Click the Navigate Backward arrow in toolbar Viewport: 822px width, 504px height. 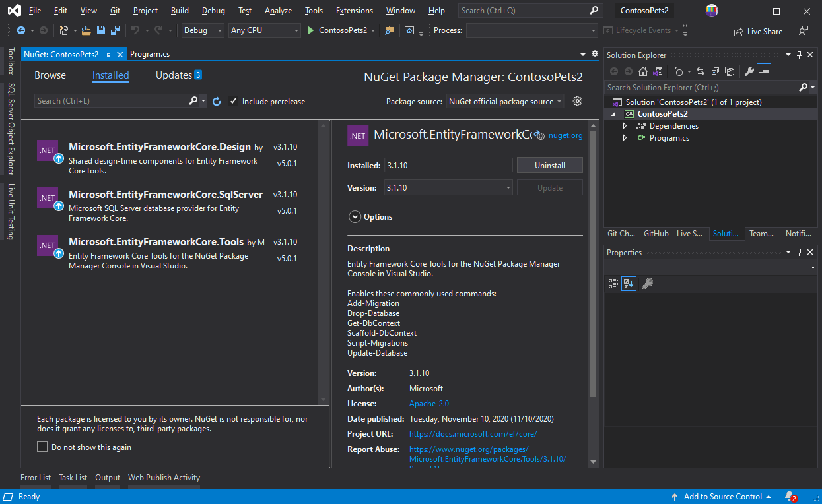click(21, 30)
